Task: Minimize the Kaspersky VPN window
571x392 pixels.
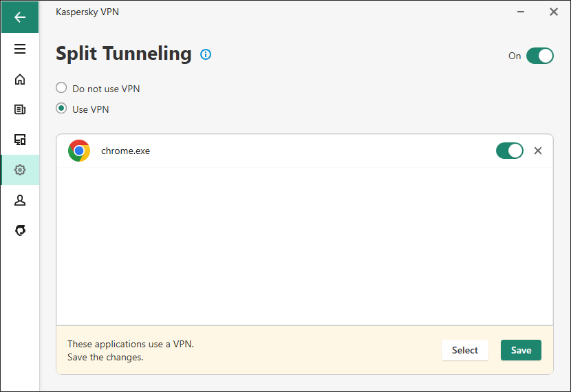Action: 521,12
